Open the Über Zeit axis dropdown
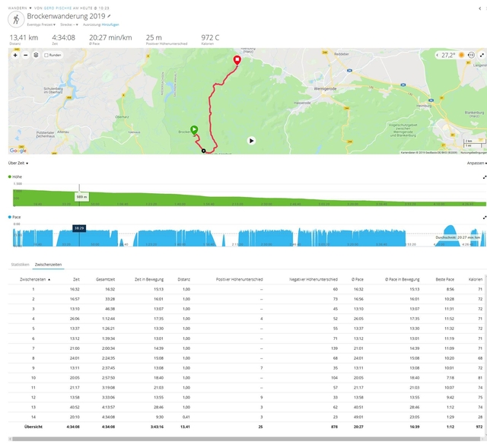 pyautogui.click(x=18, y=163)
